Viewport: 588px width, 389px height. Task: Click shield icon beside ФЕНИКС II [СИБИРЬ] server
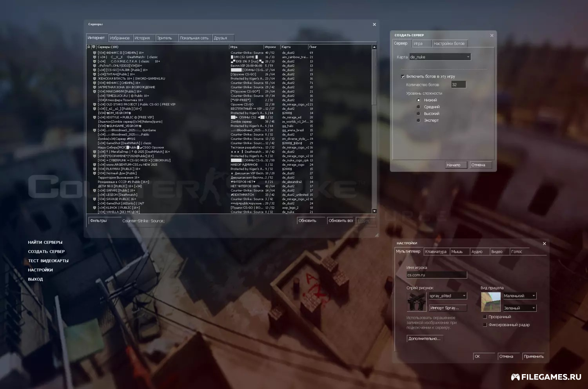pyautogui.click(x=94, y=52)
